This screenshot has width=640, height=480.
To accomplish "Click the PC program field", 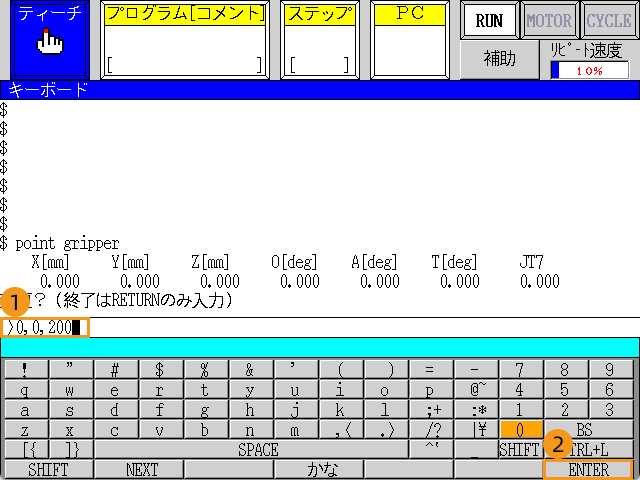I will point(410,40).
